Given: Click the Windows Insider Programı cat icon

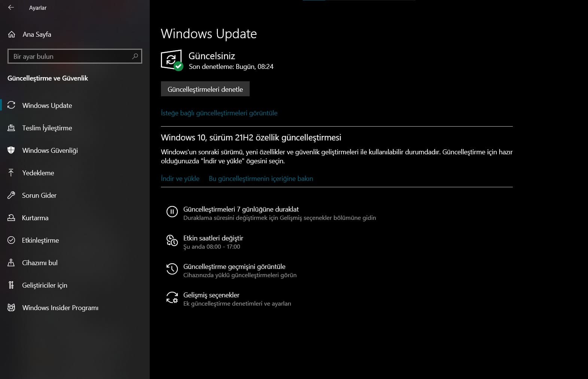Looking at the screenshot, I should (11, 307).
